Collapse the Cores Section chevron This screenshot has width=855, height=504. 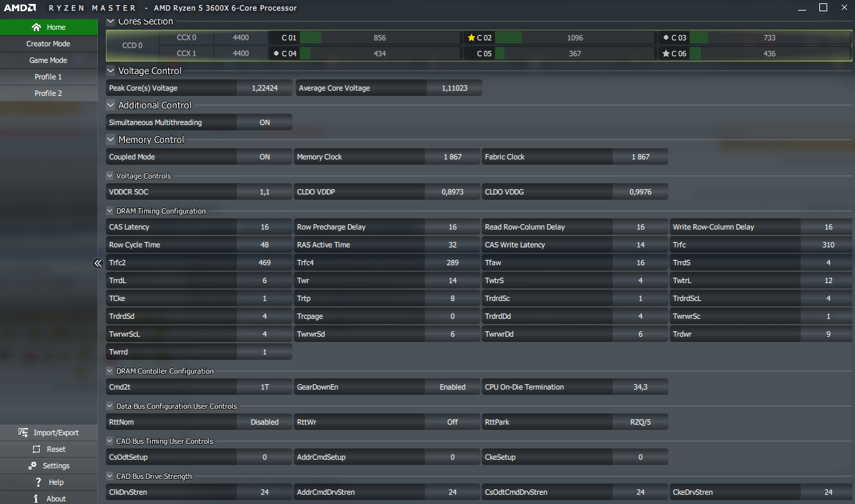tap(111, 21)
